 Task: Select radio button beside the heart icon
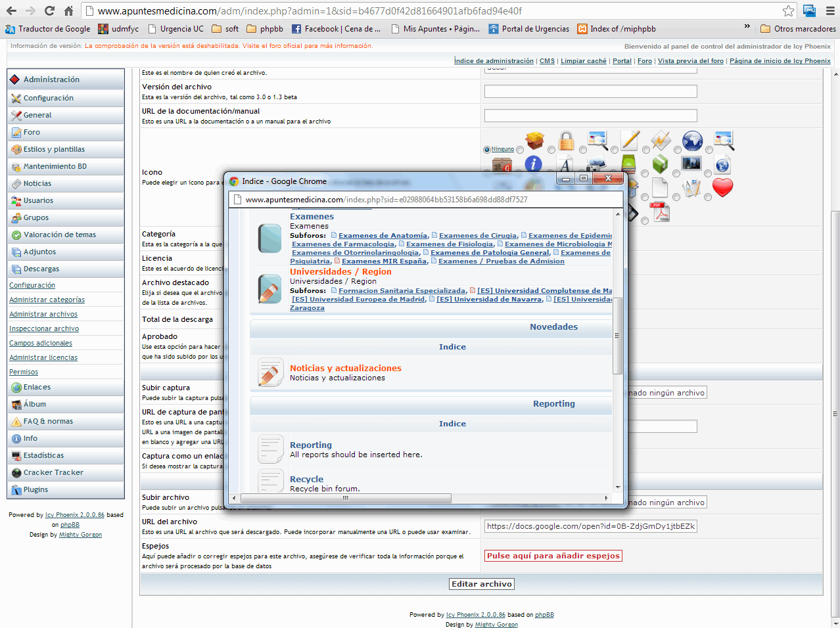[x=708, y=197]
